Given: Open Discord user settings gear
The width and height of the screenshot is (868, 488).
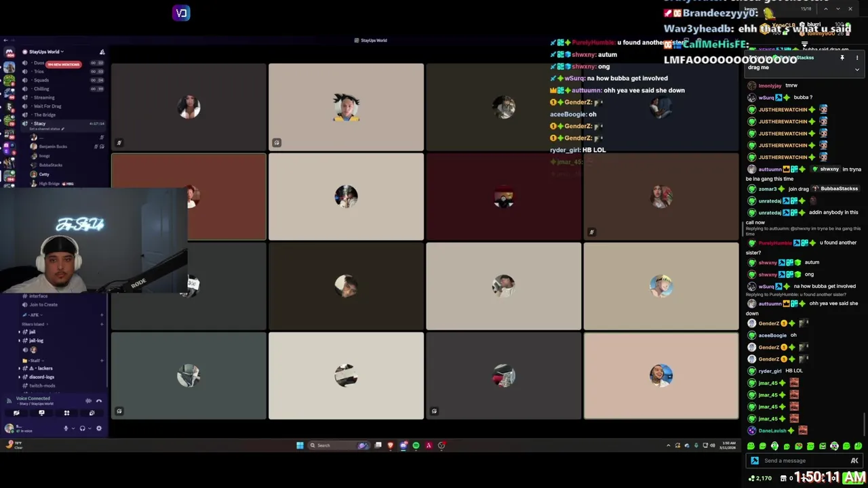Looking at the screenshot, I should click(x=99, y=428).
